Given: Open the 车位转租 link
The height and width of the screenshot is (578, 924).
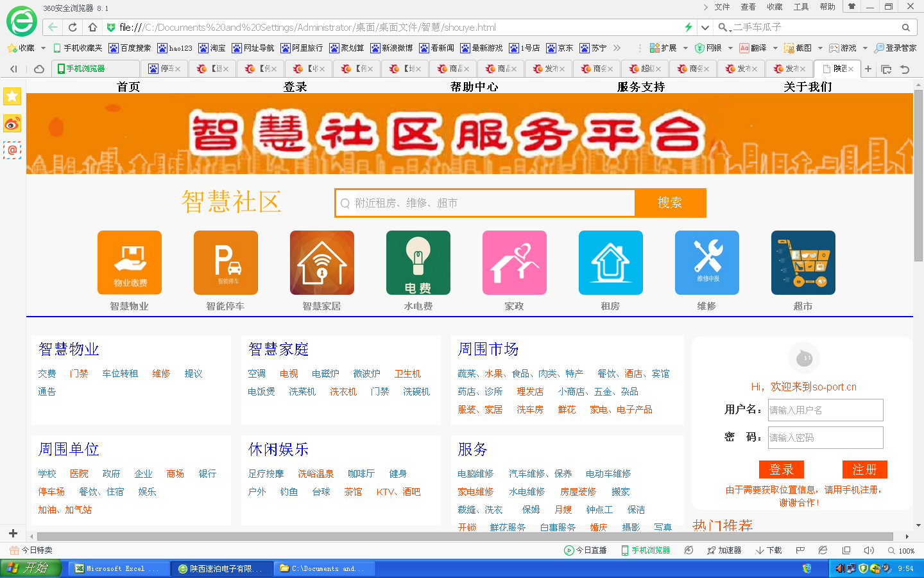Looking at the screenshot, I should pos(120,374).
